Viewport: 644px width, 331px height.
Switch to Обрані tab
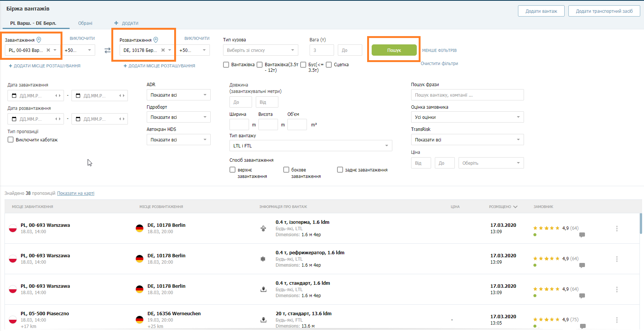(x=85, y=23)
